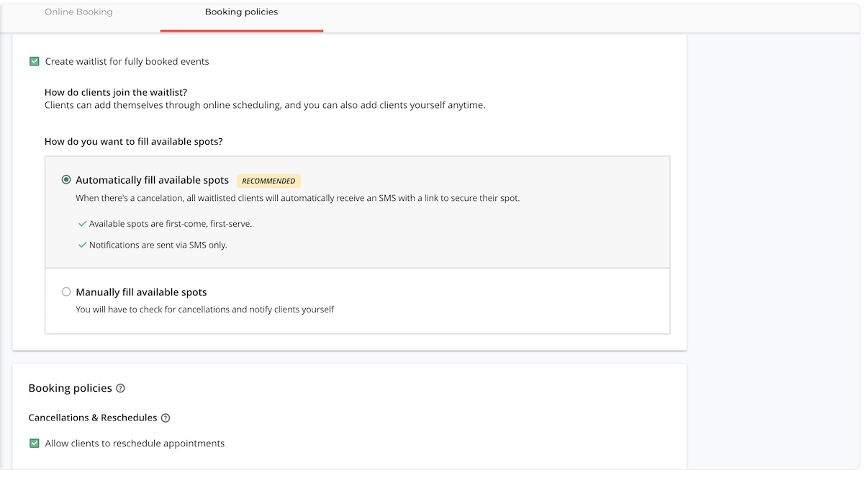Click green checkmark beside SMS only notice

click(82, 245)
